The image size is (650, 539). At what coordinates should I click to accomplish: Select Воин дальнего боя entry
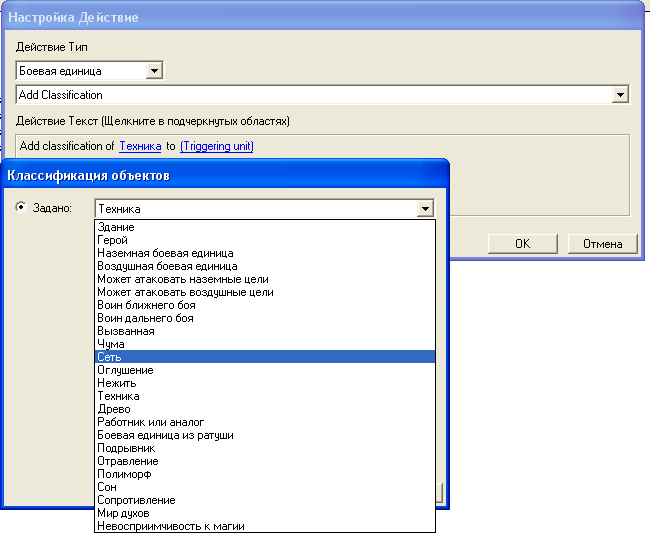click(x=265, y=318)
